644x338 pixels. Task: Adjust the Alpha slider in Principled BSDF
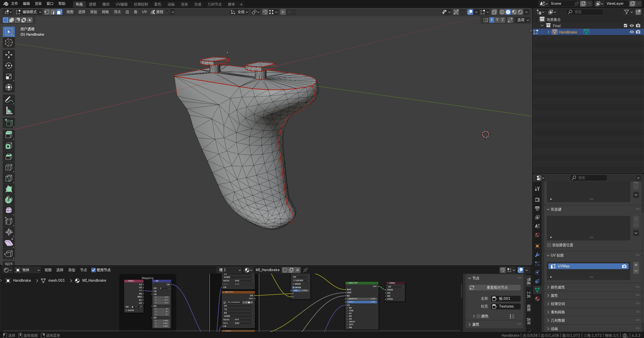pyautogui.click(x=362, y=302)
